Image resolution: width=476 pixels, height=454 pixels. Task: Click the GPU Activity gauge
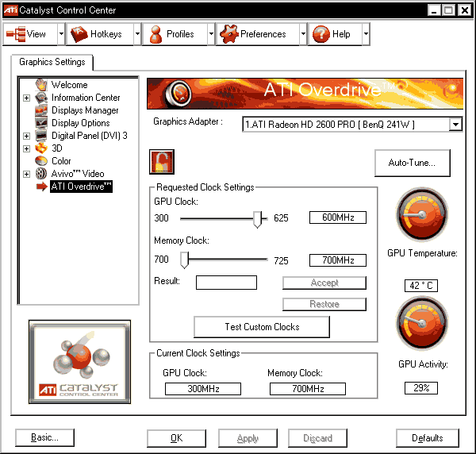pyautogui.click(x=422, y=323)
